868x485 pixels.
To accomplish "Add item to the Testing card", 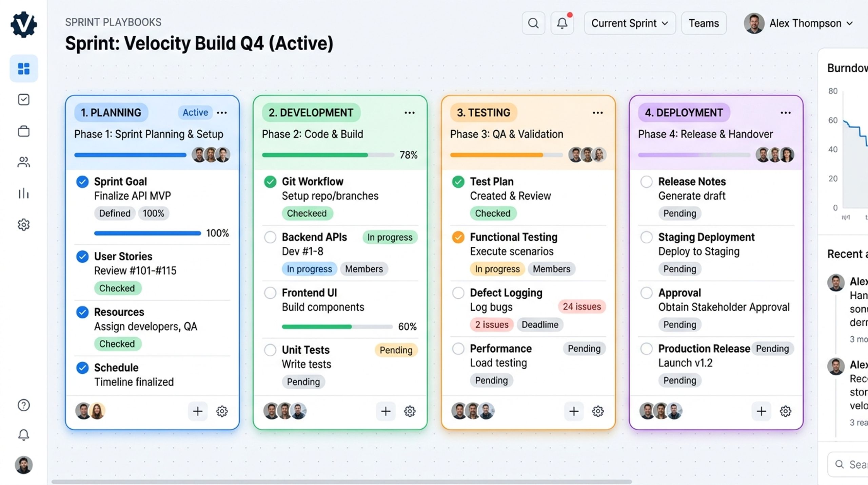I will coord(574,411).
